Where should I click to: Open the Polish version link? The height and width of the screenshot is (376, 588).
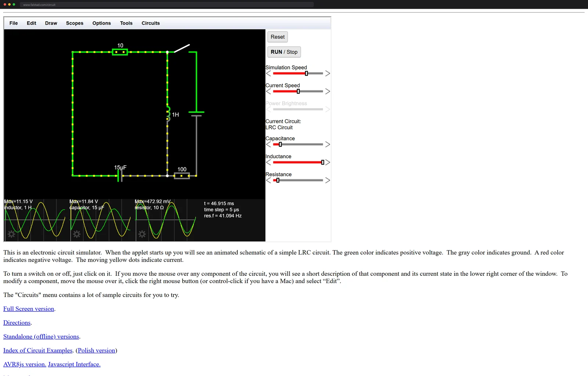[96, 351]
